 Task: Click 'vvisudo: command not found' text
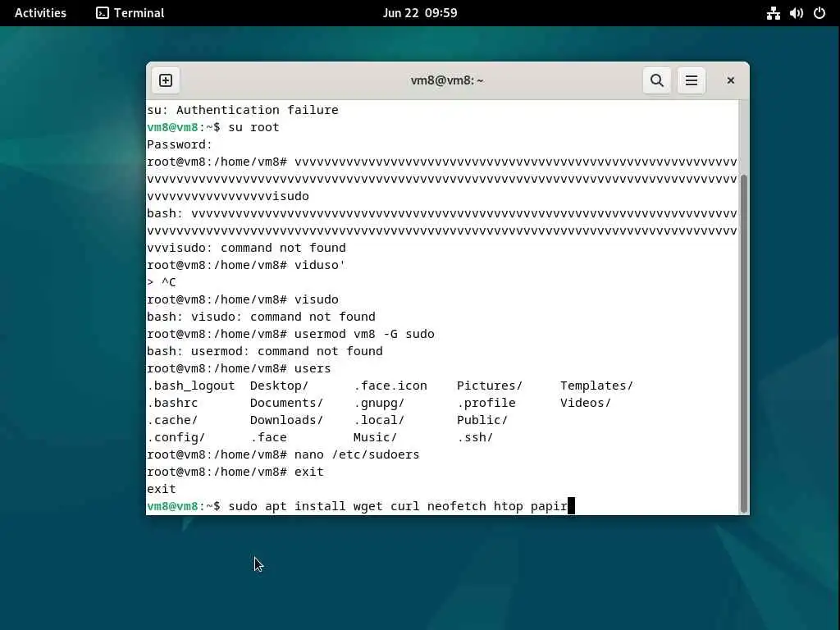click(x=246, y=248)
